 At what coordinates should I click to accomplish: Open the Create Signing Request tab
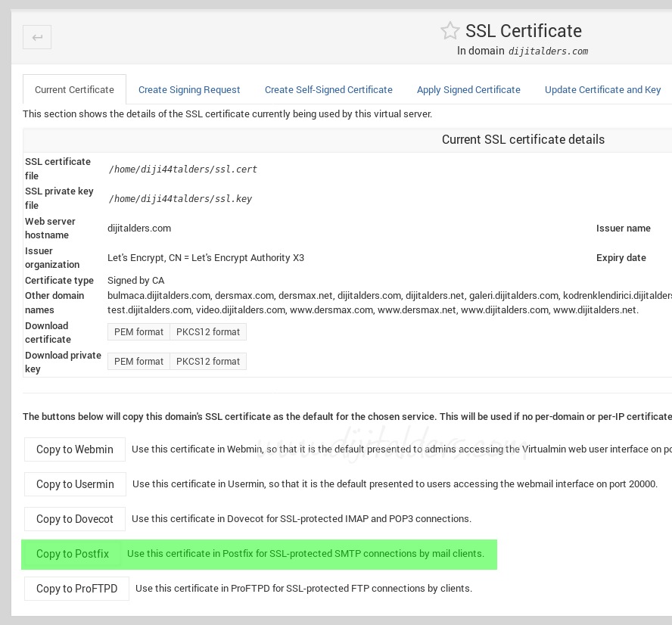pos(189,89)
